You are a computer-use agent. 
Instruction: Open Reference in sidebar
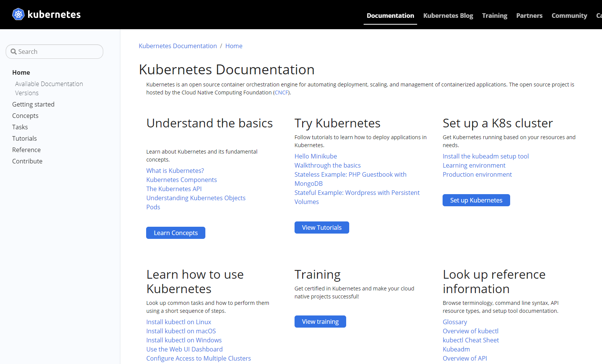[26, 150]
